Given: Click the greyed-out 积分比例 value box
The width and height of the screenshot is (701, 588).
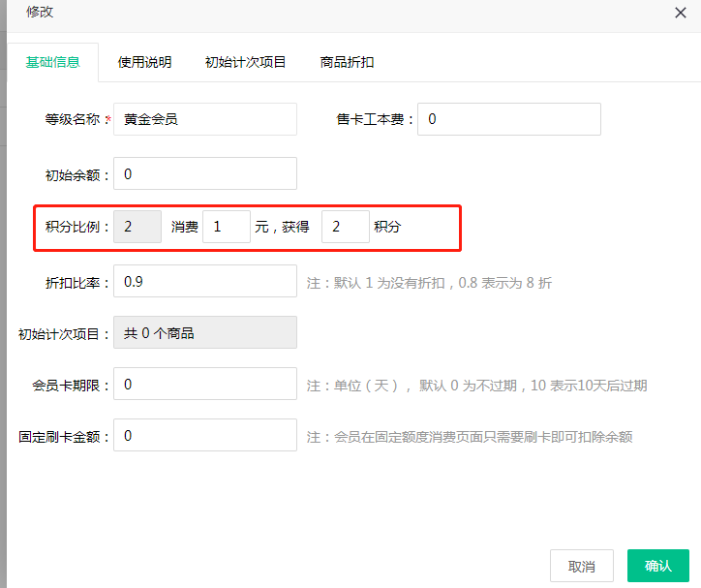Looking at the screenshot, I should click(x=137, y=227).
